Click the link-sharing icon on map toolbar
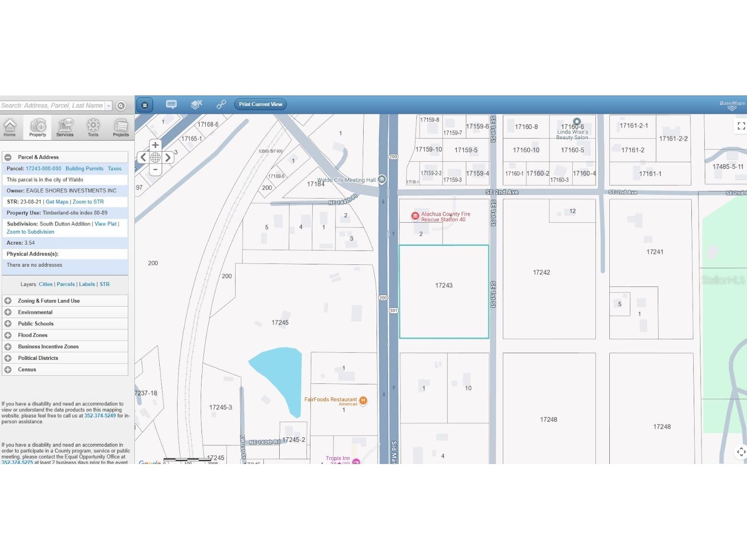Image resolution: width=747 pixels, height=560 pixels. (221, 104)
